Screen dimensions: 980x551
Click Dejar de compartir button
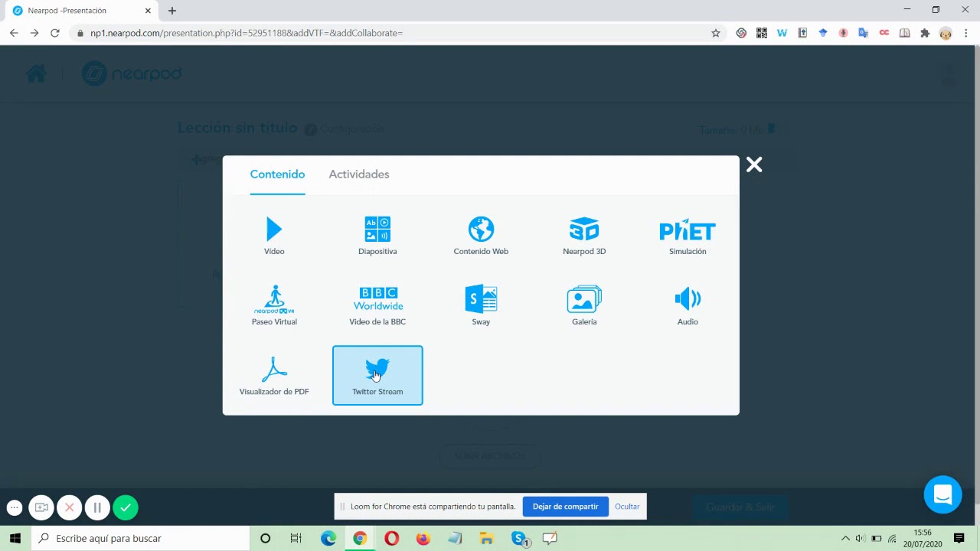click(565, 507)
